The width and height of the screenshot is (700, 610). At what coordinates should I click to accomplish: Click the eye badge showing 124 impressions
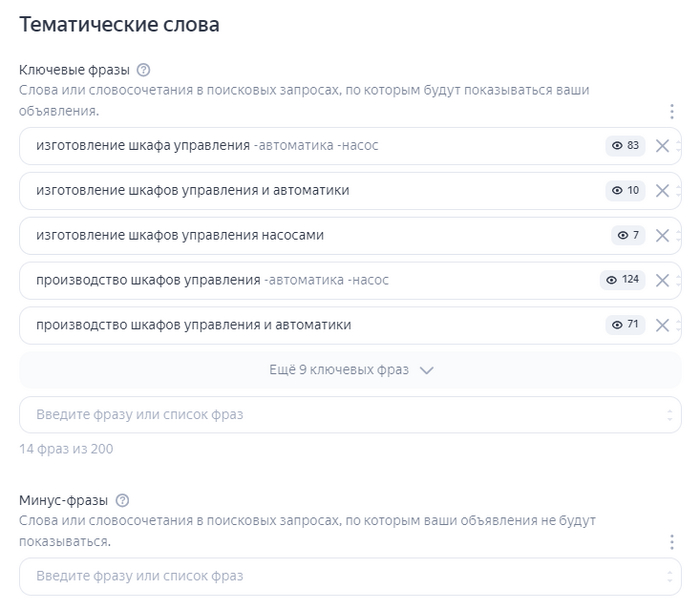tap(622, 280)
